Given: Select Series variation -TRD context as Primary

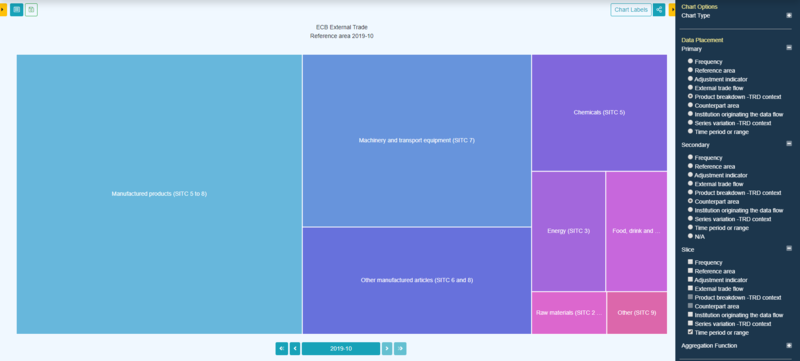Looking at the screenshot, I should 690,122.
